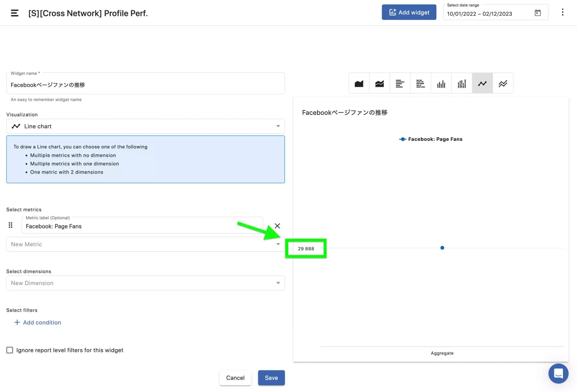Choose the horizontal bar chart icon
The image size is (577, 392).
point(400,84)
